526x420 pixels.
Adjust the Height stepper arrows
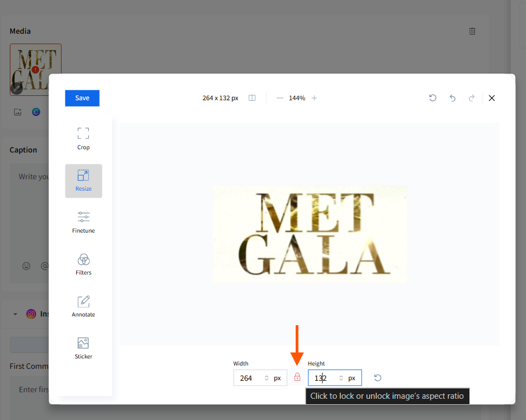click(341, 378)
